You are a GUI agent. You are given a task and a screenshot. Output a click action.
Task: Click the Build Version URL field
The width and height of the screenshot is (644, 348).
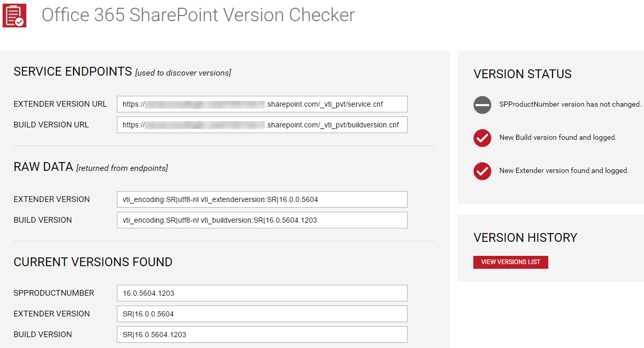262,125
